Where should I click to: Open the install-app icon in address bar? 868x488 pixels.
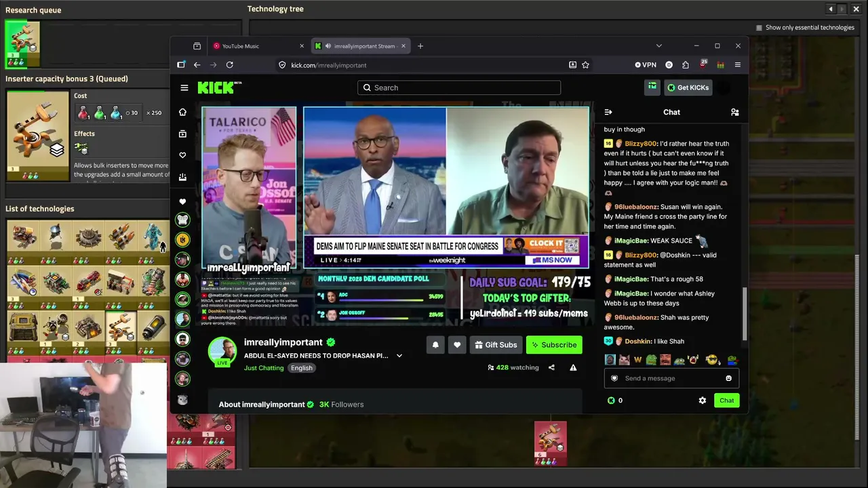pos(572,65)
